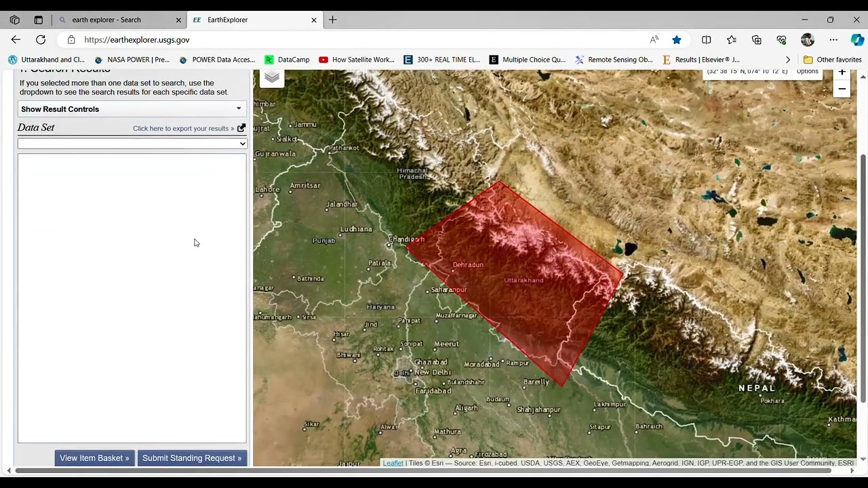This screenshot has width=868, height=488.
Task: Launch the Copilot sidebar icon
Action: point(857,40)
